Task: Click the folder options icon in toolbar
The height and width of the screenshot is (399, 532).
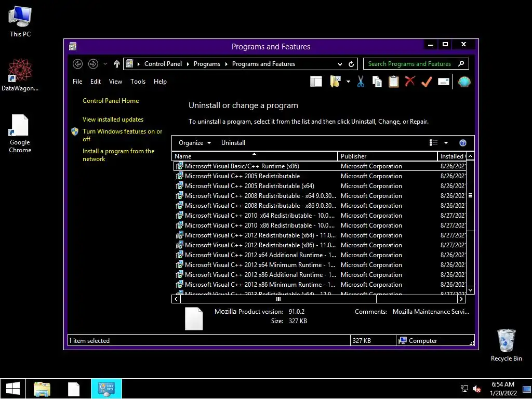Action: [x=335, y=82]
